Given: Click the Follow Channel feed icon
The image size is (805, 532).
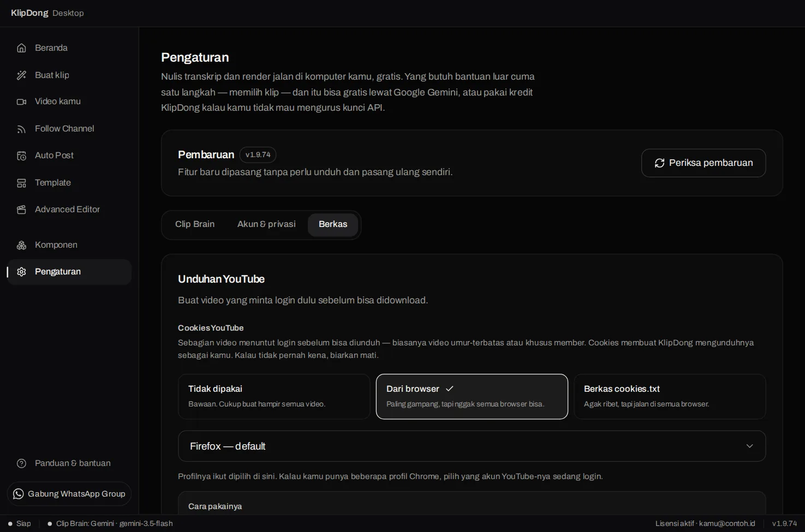Looking at the screenshot, I should coord(21,129).
